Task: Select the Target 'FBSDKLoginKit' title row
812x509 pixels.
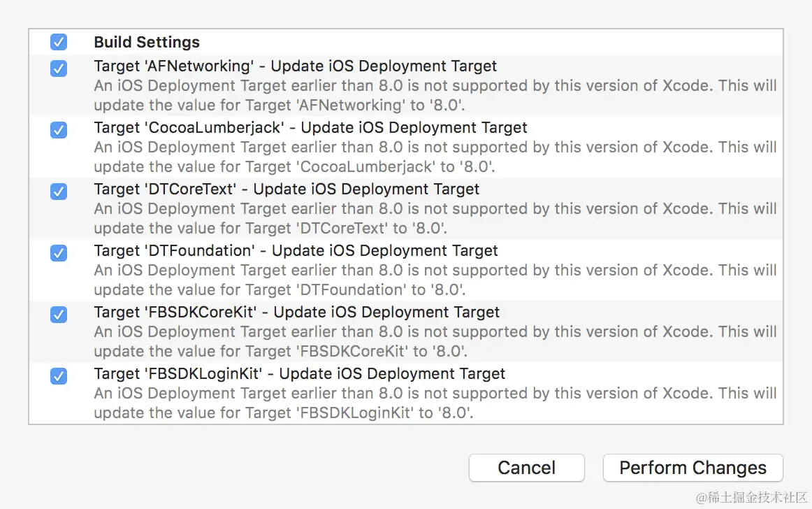Action: coord(300,374)
